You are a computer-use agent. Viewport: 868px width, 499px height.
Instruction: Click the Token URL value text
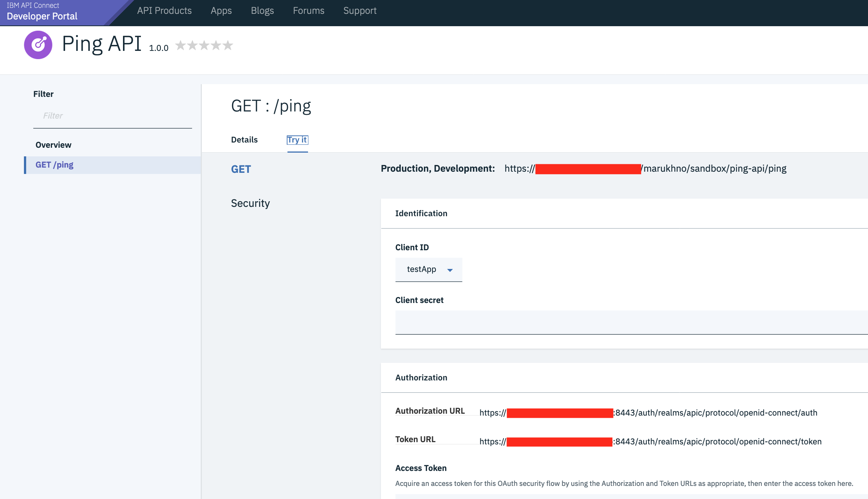pyautogui.click(x=650, y=441)
